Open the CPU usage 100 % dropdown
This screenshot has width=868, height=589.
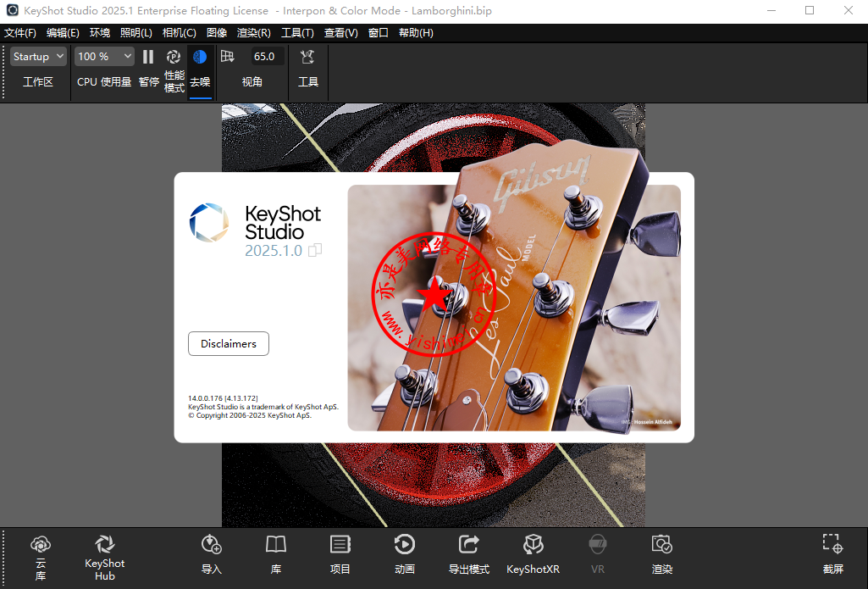pos(104,57)
